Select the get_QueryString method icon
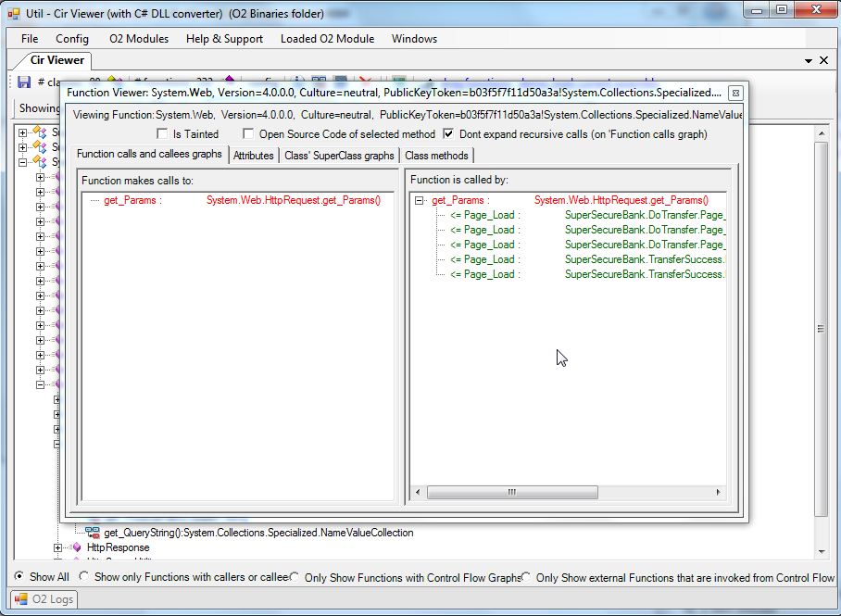841x616 pixels. click(94, 533)
